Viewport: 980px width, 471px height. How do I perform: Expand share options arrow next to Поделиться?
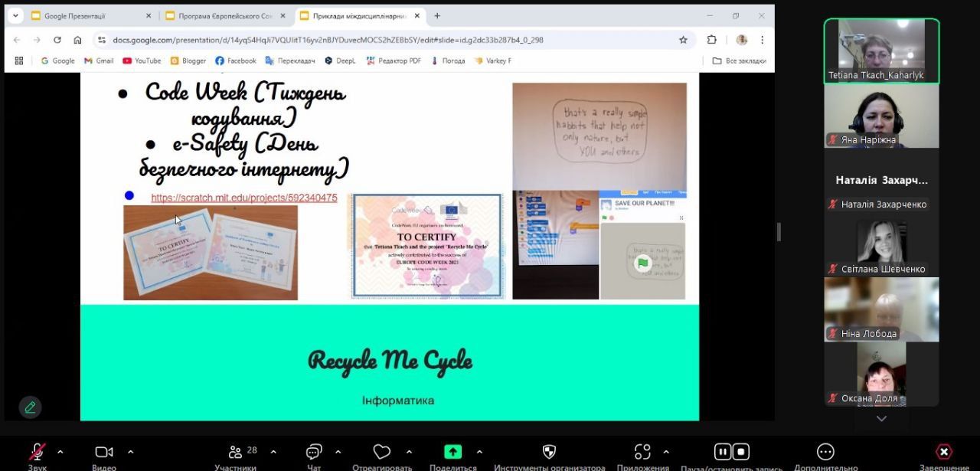479,452
